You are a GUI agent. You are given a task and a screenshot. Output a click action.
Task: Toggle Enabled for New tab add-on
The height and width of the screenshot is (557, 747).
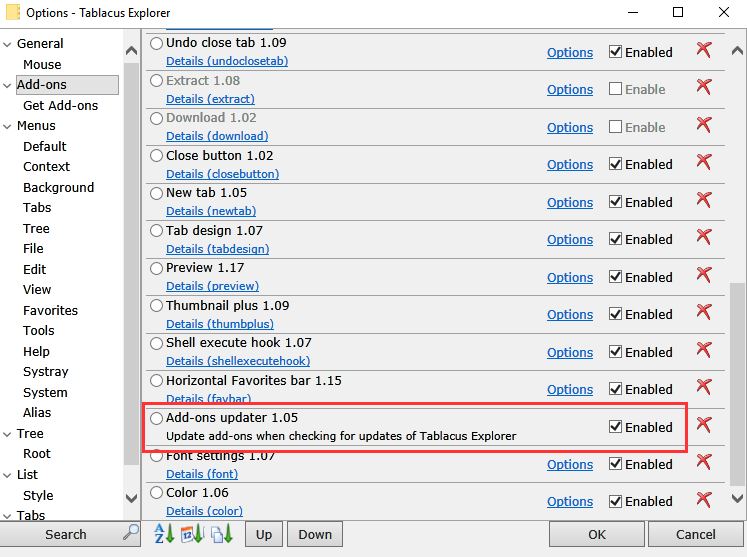[615, 202]
